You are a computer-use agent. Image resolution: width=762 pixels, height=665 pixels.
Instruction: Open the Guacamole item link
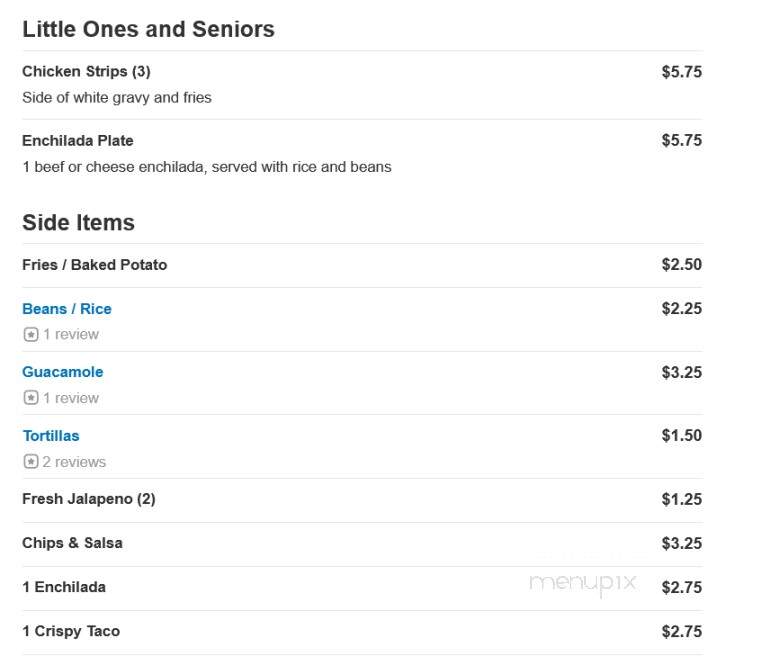point(63,372)
